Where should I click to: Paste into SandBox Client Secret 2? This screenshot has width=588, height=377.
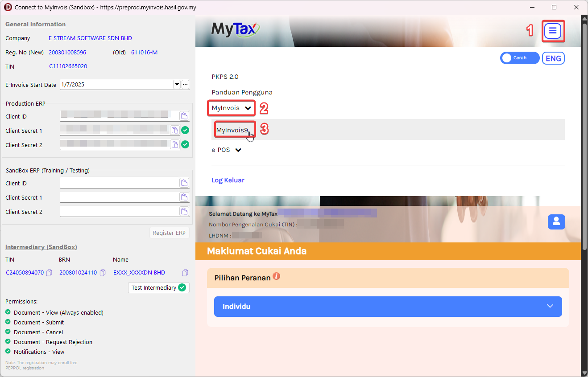(x=184, y=212)
